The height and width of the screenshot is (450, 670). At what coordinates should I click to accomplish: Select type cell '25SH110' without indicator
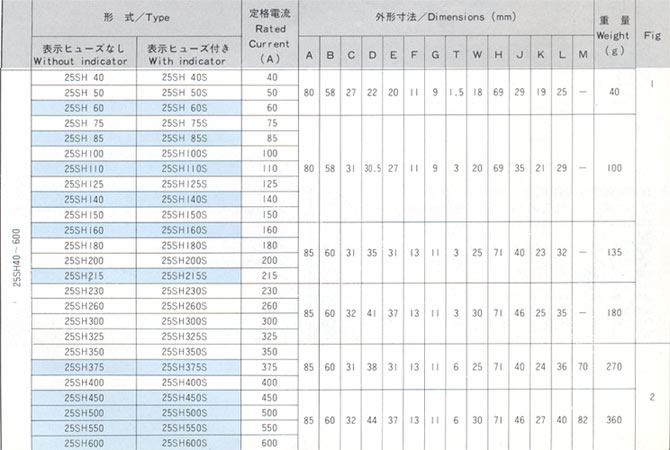pos(84,169)
